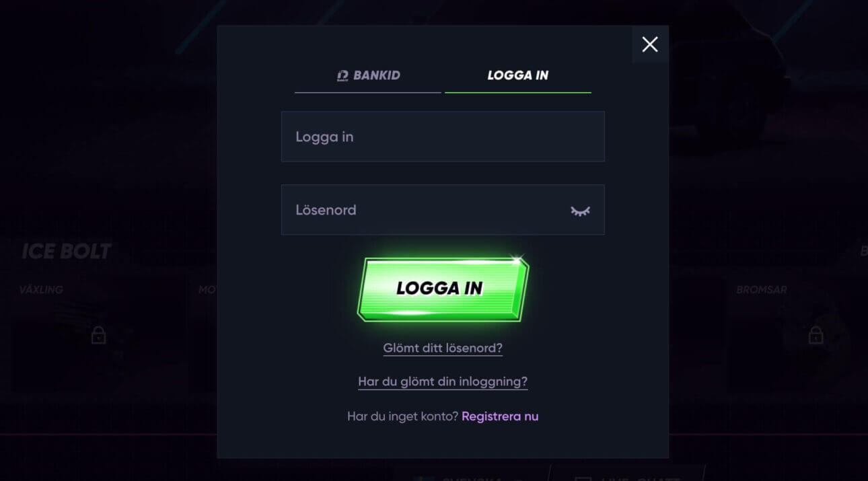This screenshot has width=868, height=481.
Task: Click the padlock icon under VÄXLING
Action: tap(99, 334)
